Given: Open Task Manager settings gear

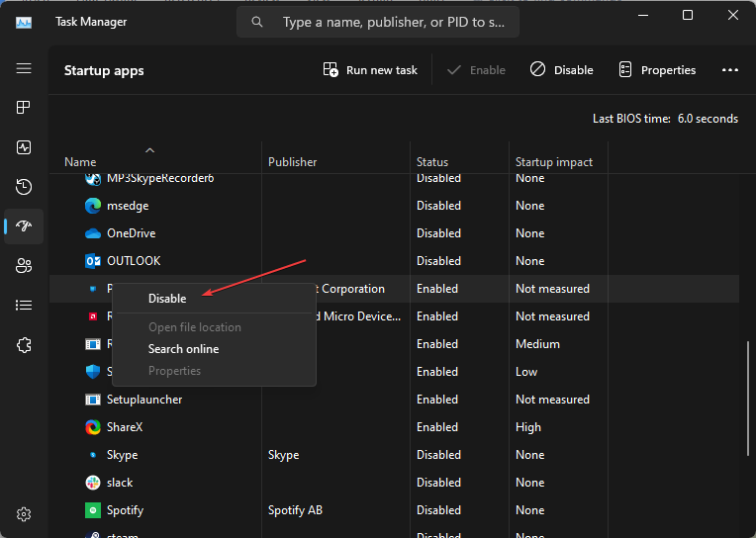Looking at the screenshot, I should pos(24,514).
